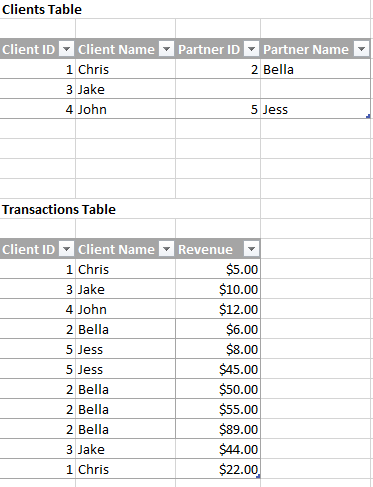Click Clients table resize handle at corner
373x487 pixels.
pyautogui.click(x=368, y=116)
